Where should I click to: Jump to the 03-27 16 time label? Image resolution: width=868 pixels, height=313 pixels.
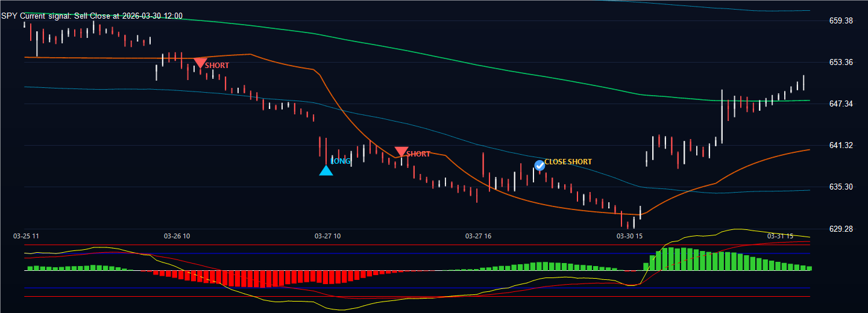click(x=478, y=237)
